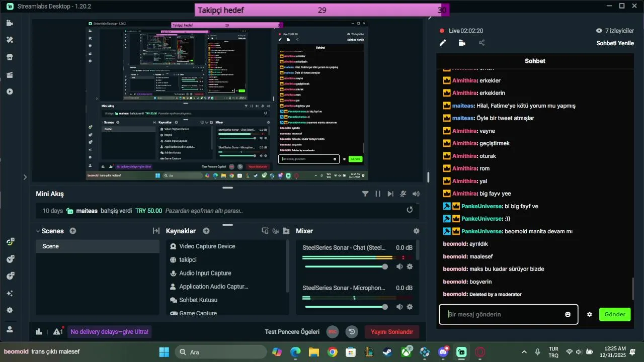Mute event sounds in Mini Akış

[416, 194]
